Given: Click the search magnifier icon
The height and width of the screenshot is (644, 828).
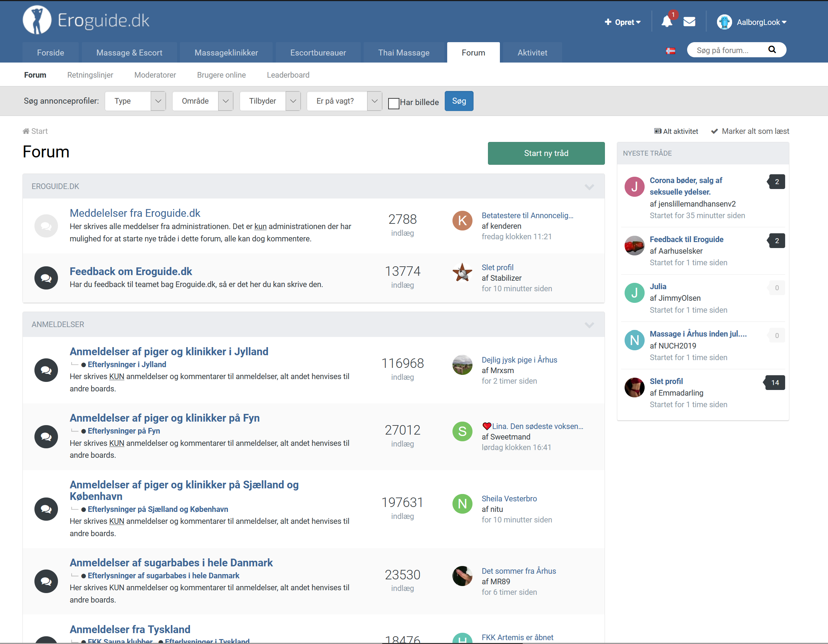Looking at the screenshot, I should coord(771,50).
